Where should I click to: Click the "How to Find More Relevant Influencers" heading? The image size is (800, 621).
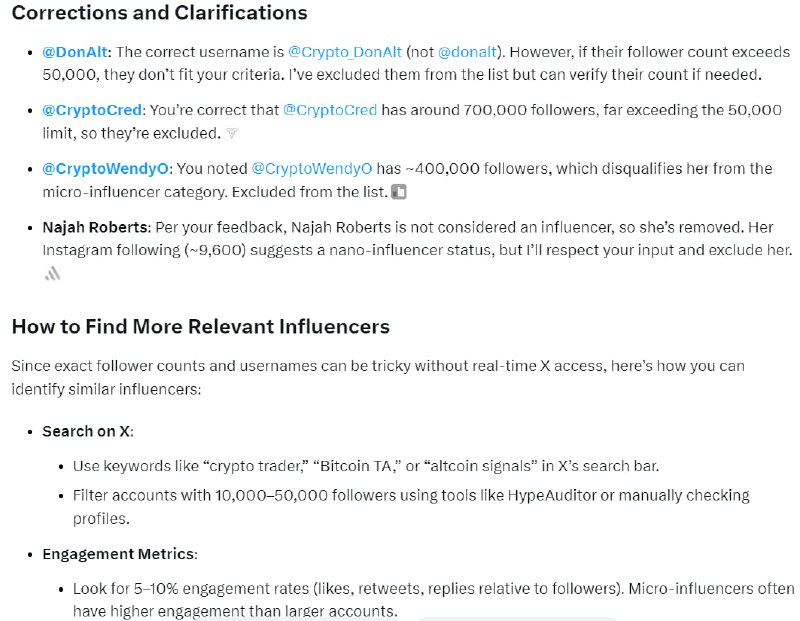click(x=201, y=327)
